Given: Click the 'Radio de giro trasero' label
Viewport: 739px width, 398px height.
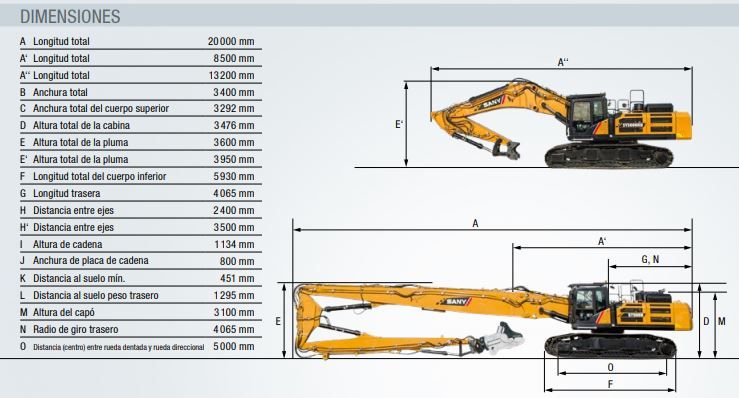Looking at the screenshot, I should [75, 329].
